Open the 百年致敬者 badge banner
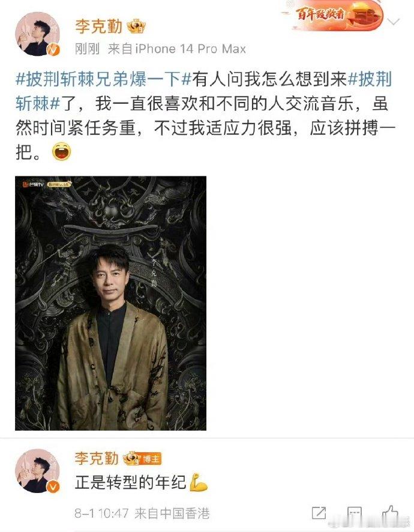Image resolution: width=414 pixels, height=532 pixels. [x=337, y=16]
